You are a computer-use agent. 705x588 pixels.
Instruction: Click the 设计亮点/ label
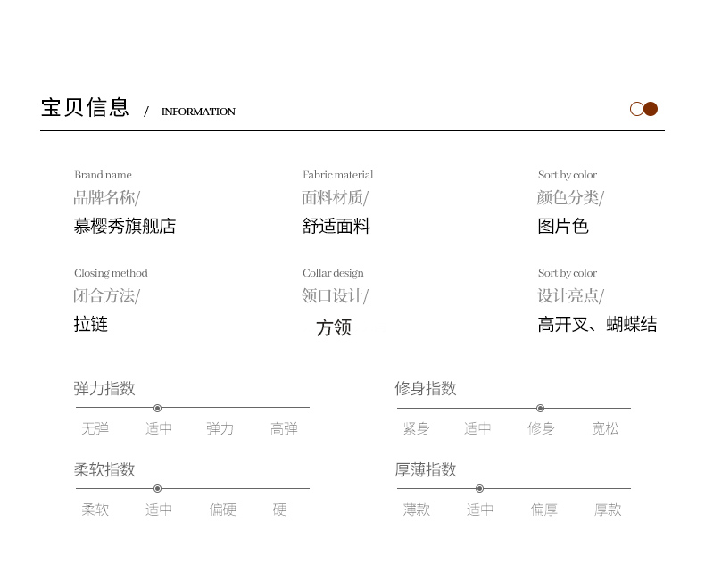click(570, 296)
